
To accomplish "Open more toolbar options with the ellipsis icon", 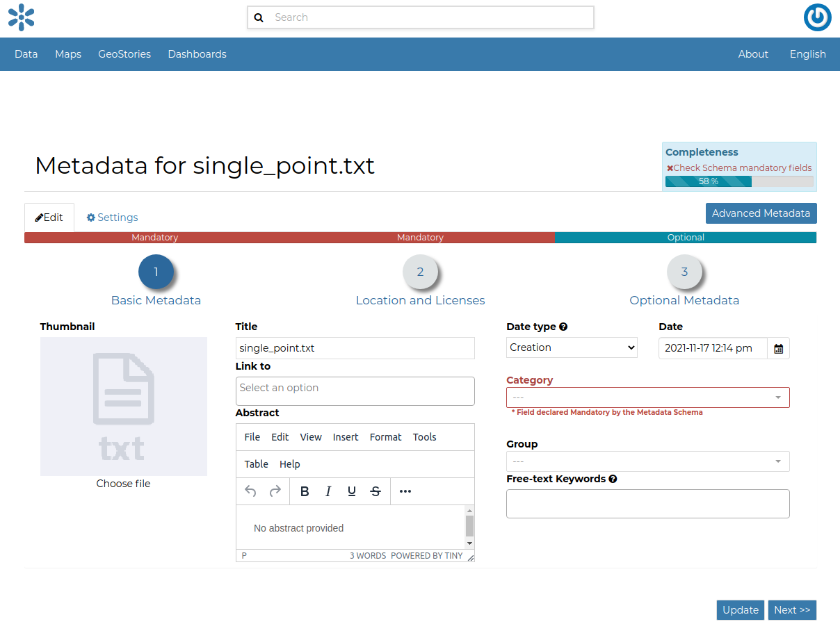I will [405, 491].
